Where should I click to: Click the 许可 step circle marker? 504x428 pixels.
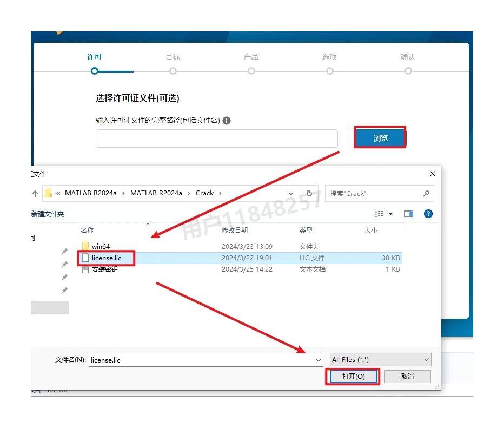[x=95, y=71]
